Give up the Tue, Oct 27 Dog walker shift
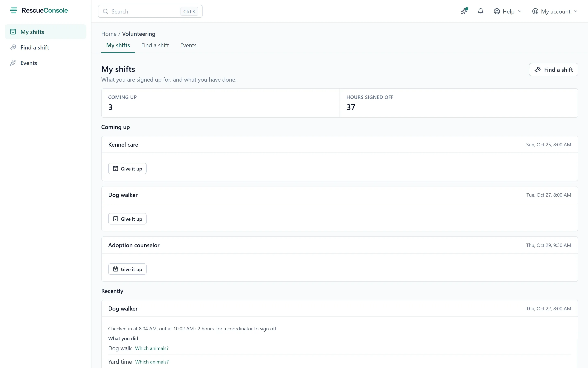588x368 pixels. 127,219
